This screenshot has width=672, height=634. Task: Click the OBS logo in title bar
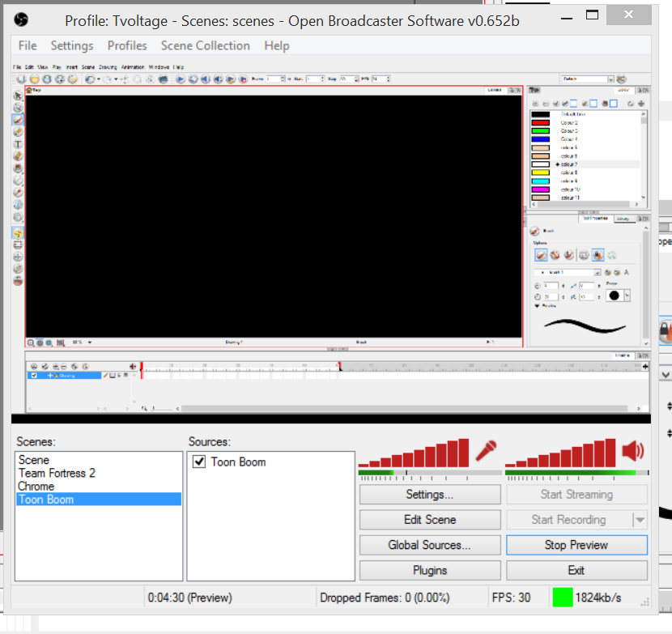pyautogui.click(x=21, y=19)
